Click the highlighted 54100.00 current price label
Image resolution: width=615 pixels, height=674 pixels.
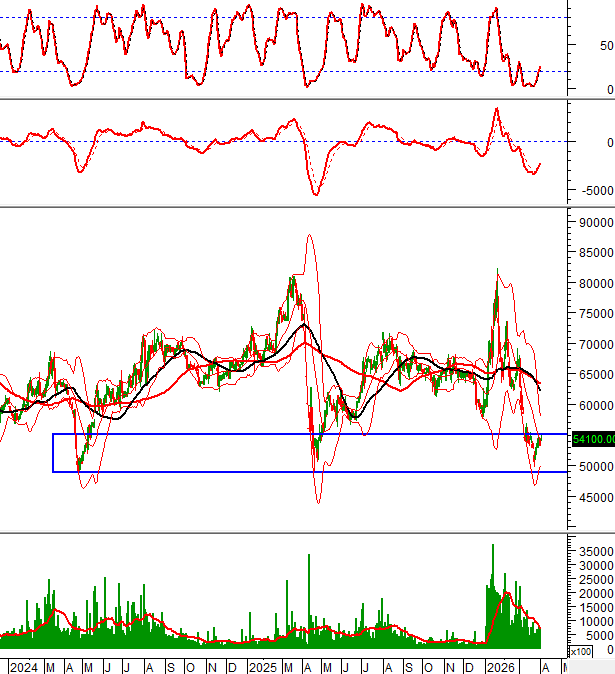(x=591, y=438)
